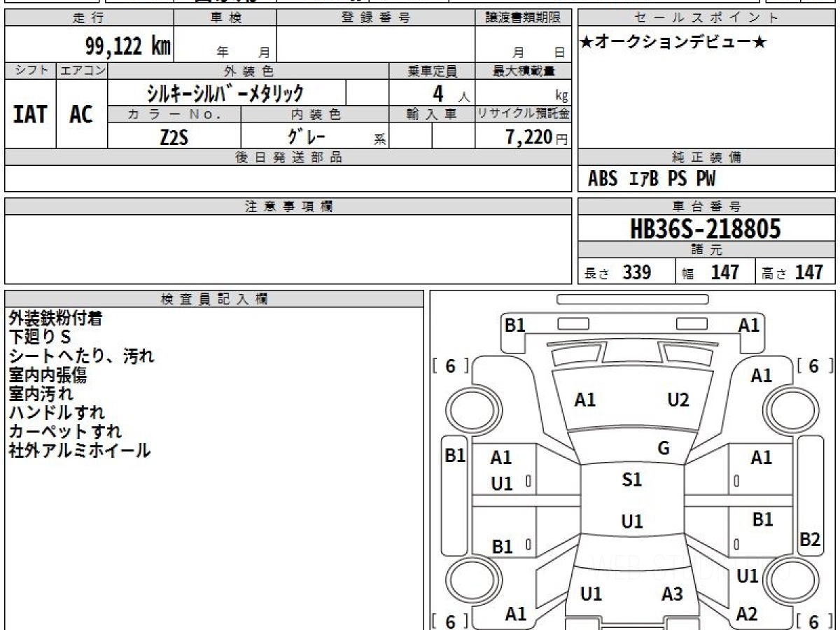This screenshot has height=630, width=840.
Task: Select the width value 幅 147
Action: pos(710,272)
